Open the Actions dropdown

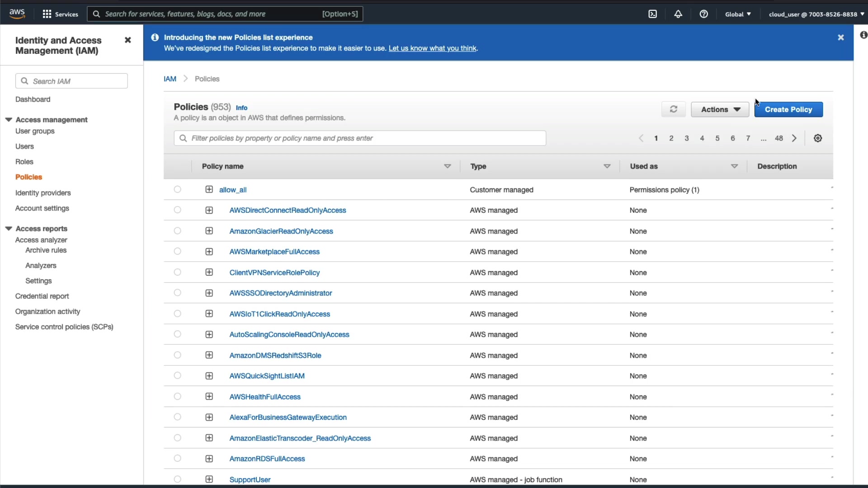click(x=720, y=109)
